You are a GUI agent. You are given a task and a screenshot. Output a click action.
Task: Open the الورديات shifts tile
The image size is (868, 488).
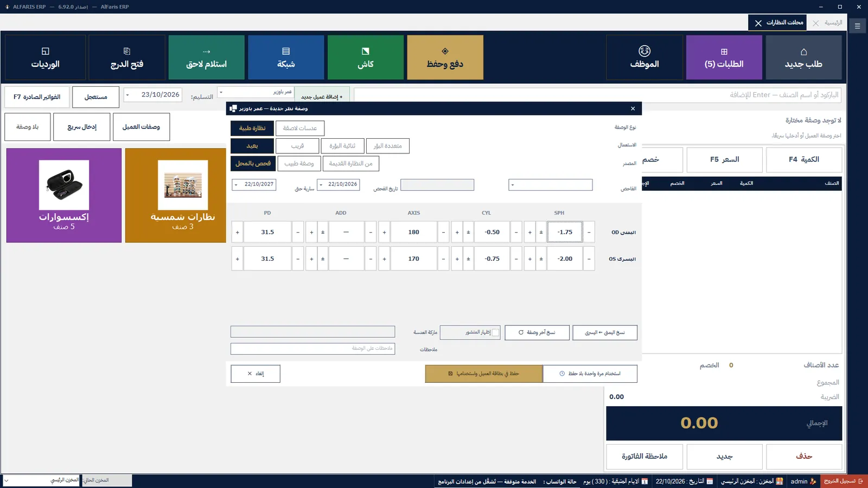(45, 58)
